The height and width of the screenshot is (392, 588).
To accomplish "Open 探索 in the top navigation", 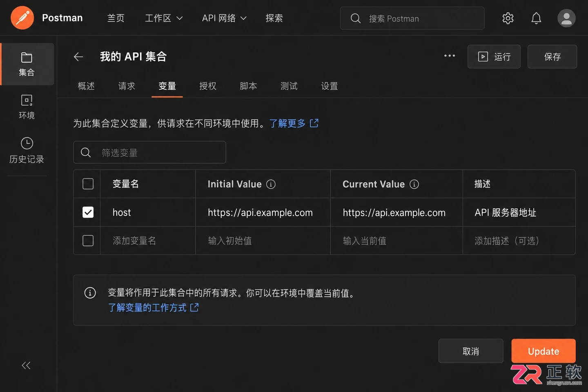I will [274, 18].
